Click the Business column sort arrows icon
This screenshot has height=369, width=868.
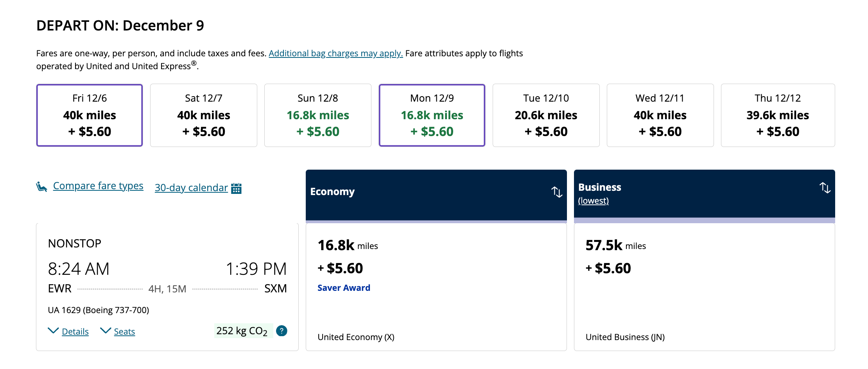pos(825,188)
